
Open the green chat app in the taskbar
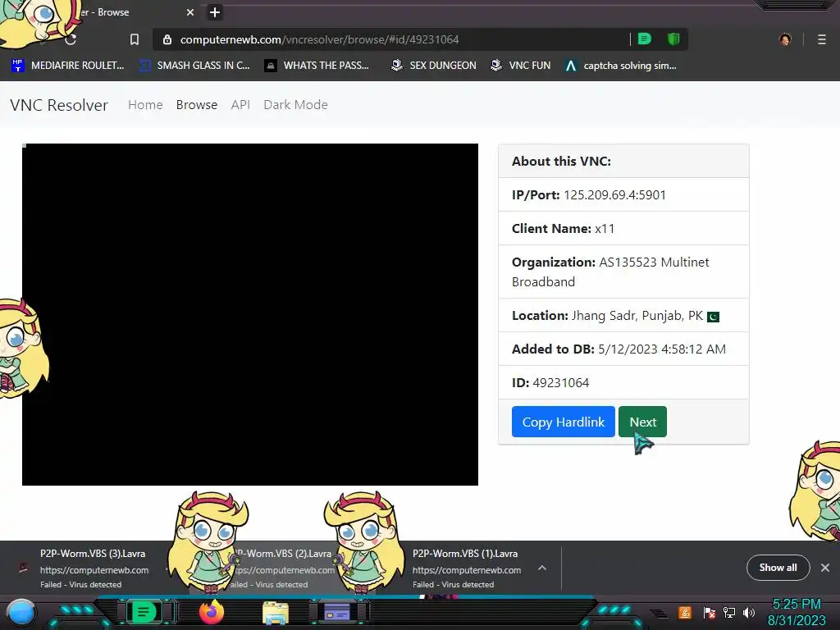click(x=144, y=612)
